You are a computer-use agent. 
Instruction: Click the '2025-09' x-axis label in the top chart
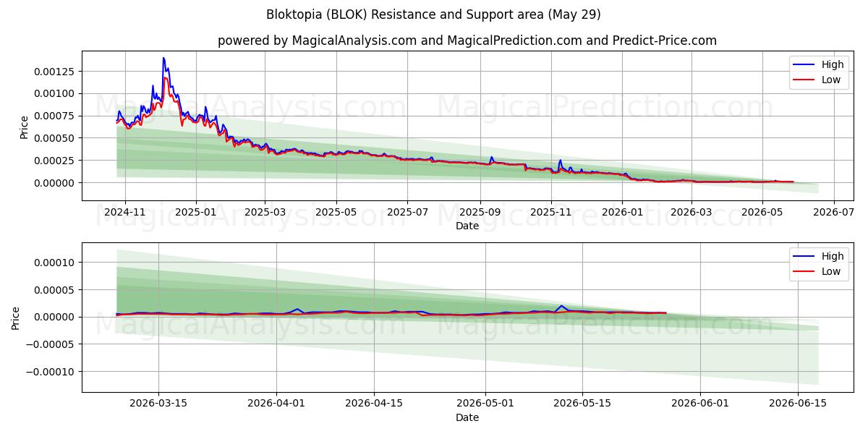tap(480, 212)
